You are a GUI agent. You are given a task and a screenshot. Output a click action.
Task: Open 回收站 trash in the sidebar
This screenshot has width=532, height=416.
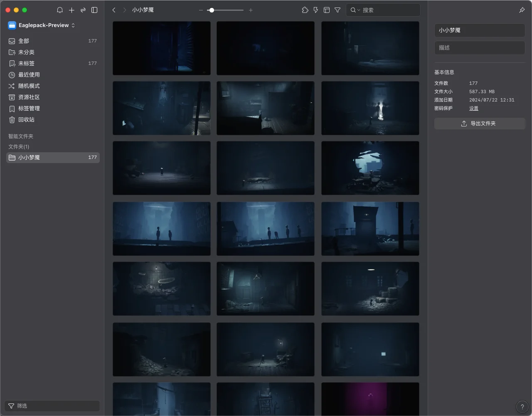click(x=53, y=119)
